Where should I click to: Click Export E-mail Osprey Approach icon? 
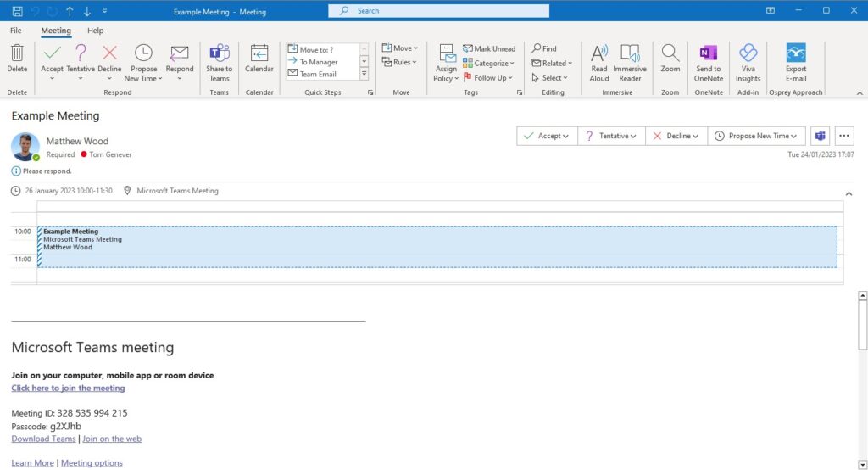[796, 53]
